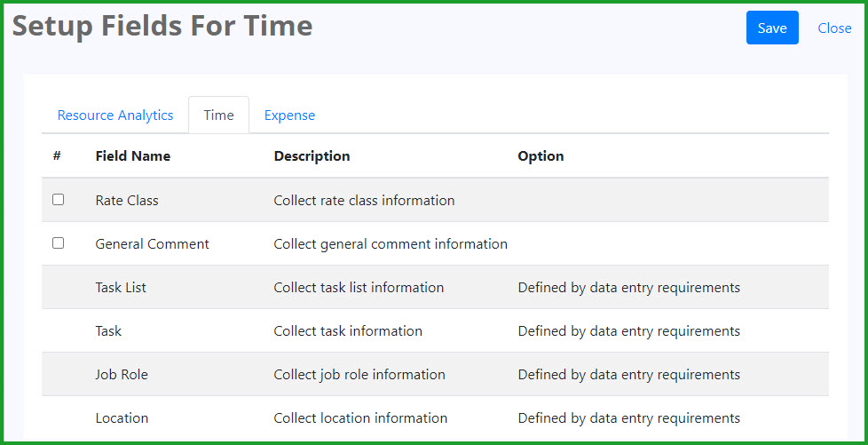Select the Time tab
This screenshot has height=445, width=868.
tap(218, 115)
